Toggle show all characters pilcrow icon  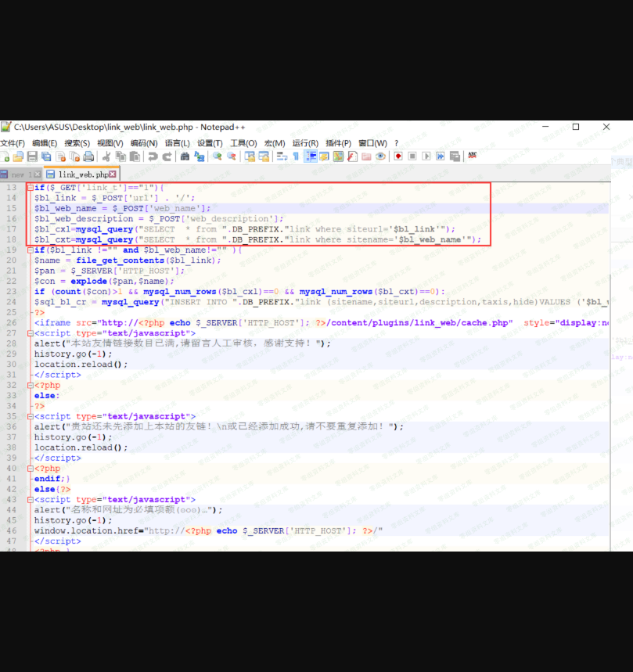coord(296,156)
